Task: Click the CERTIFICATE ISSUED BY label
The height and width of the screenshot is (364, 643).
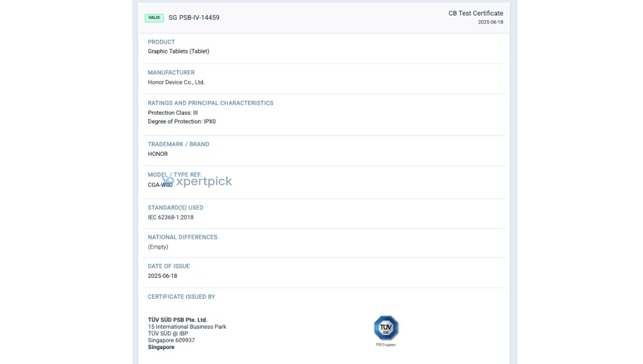Action: point(182,297)
